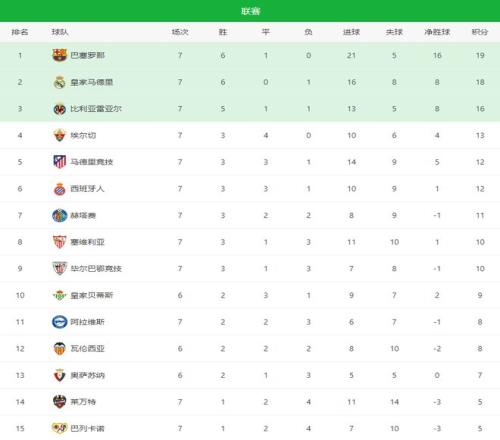Screen dimensions: 500x440
Task: Click the Athletic Bilbao crest icon
Action: pyautogui.click(x=60, y=268)
